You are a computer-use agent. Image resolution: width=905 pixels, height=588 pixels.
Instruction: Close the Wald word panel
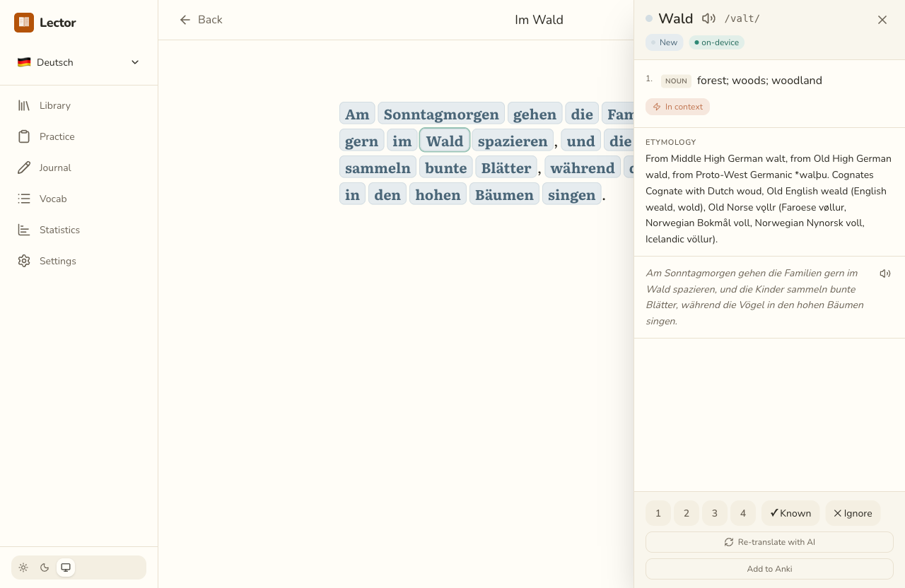tap(882, 20)
